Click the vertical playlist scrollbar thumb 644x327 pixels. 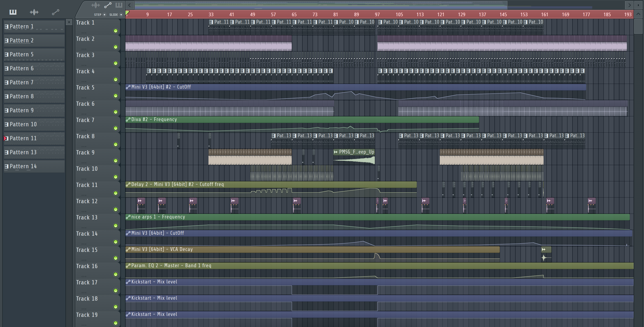point(638,26)
